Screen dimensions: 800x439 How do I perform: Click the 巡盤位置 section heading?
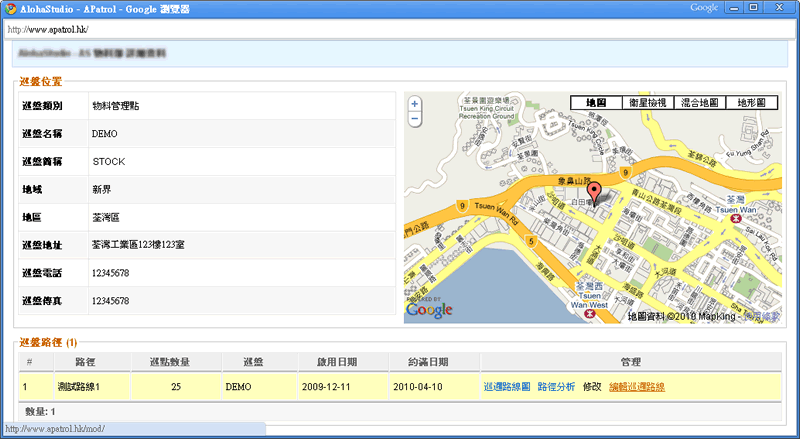tap(40, 82)
